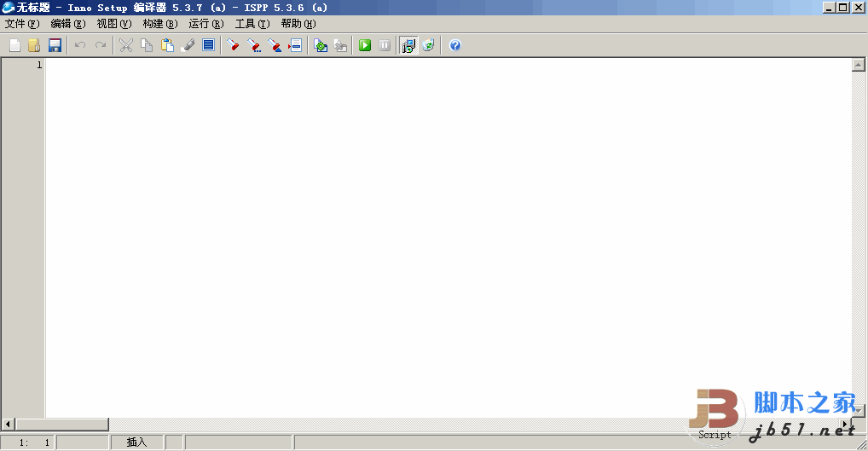Save the script using the floppy disk icon
Screen dimensions: 868x451
(55, 45)
